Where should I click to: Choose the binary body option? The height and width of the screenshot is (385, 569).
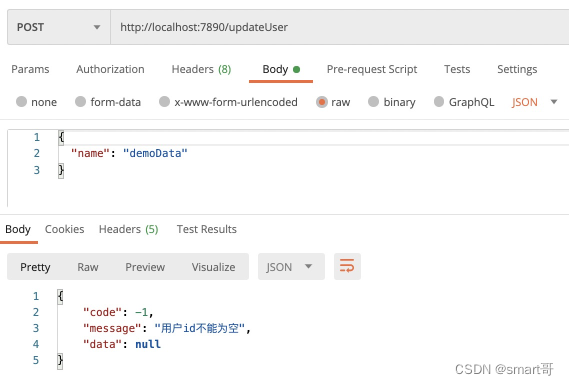392,102
